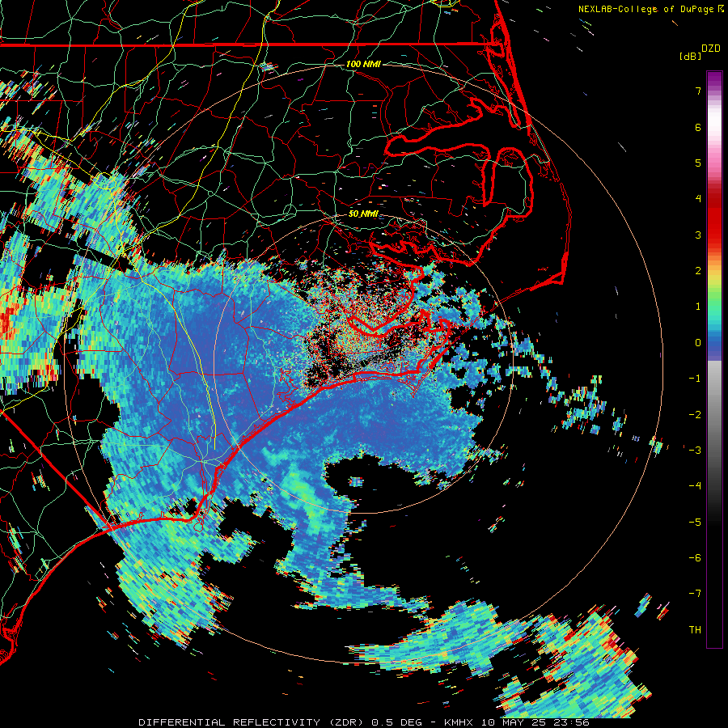Click the 50 NMI range ring label
Viewport: 728px width, 728px height.
click(363, 214)
